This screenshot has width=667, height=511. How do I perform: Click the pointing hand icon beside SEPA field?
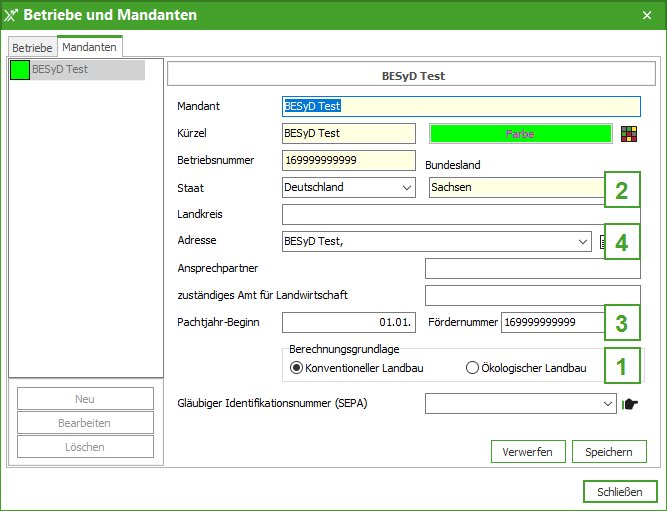click(629, 404)
